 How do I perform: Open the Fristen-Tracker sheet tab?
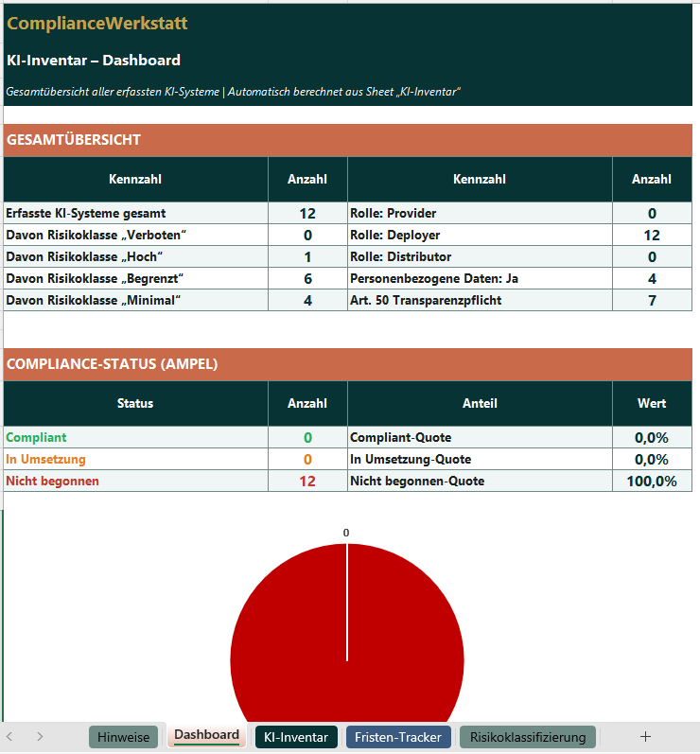[x=397, y=737]
